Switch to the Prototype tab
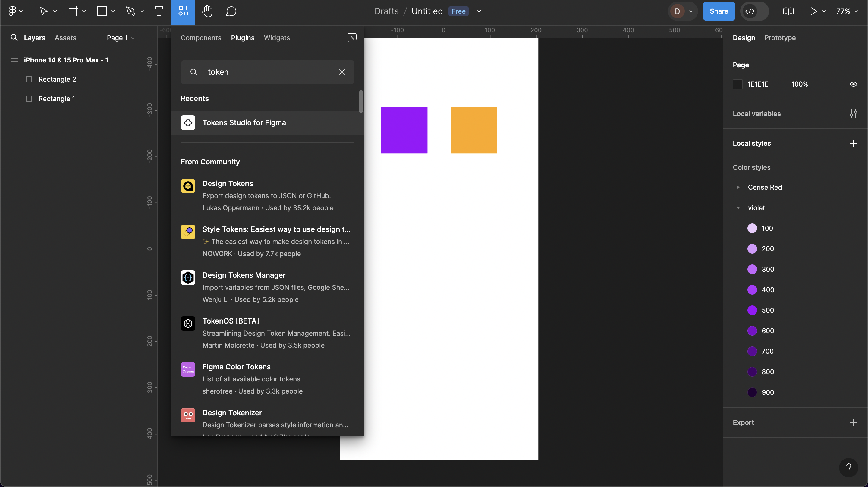The width and height of the screenshot is (868, 487). point(780,38)
